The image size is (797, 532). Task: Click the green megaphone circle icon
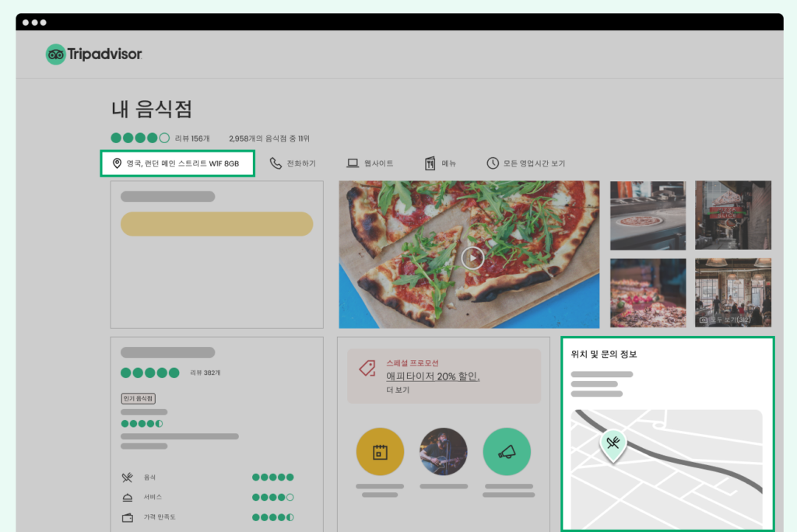pos(507,452)
